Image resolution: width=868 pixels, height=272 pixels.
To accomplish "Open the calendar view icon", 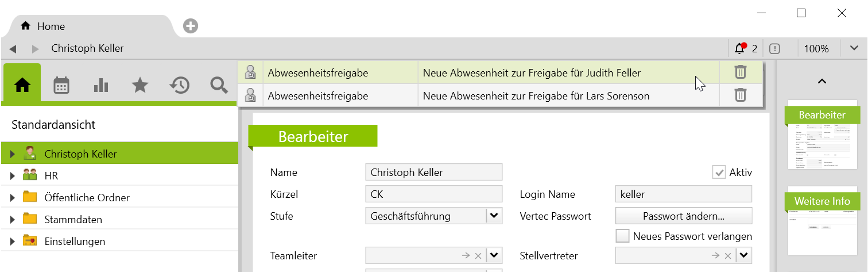I will click(x=61, y=86).
